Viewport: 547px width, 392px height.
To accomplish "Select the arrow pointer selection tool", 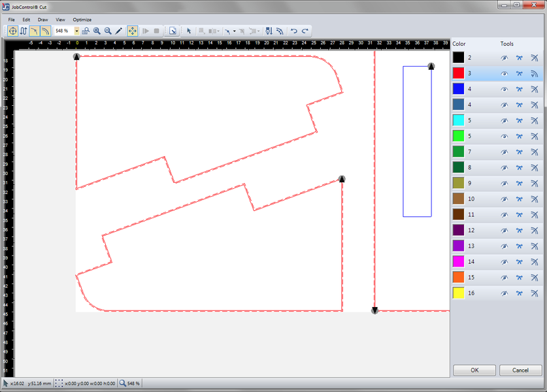I will (189, 31).
